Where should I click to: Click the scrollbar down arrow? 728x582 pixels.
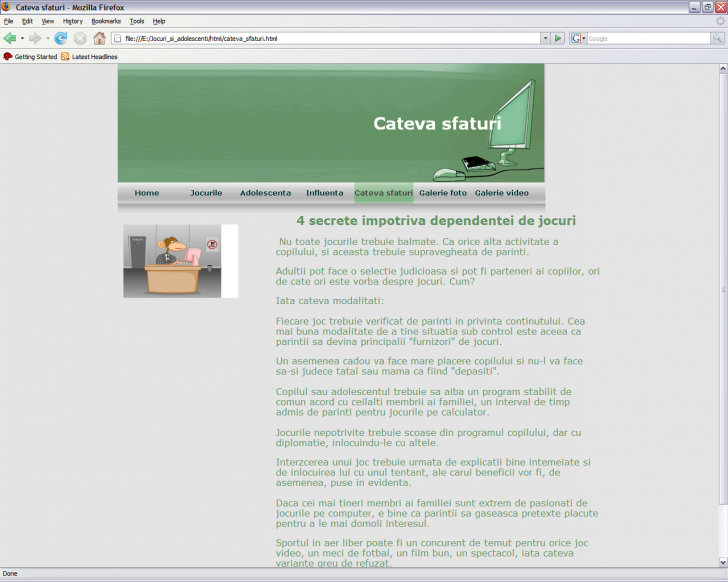click(x=723, y=562)
